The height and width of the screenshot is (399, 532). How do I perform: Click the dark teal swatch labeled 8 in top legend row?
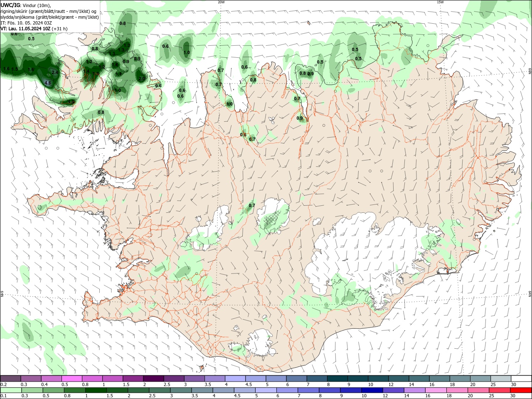tap(337, 379)
